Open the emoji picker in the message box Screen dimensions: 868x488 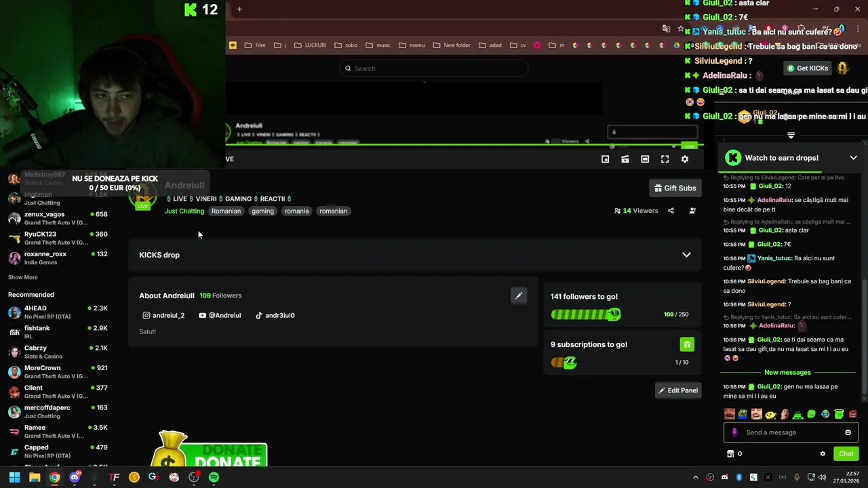pos(848,432)
